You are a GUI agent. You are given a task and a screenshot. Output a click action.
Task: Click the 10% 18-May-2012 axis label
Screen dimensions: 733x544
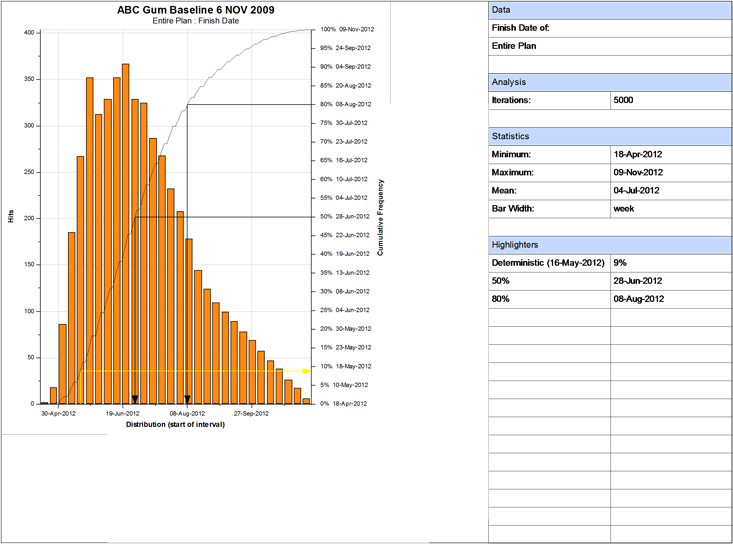click(x=344, y=366)
